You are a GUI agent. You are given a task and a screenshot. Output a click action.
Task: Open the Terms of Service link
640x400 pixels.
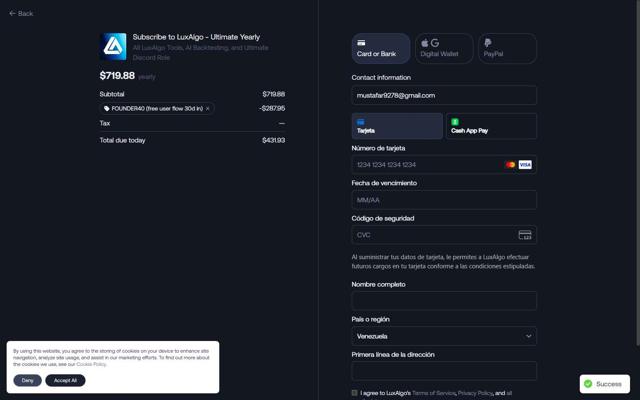[x=433, y=393]
